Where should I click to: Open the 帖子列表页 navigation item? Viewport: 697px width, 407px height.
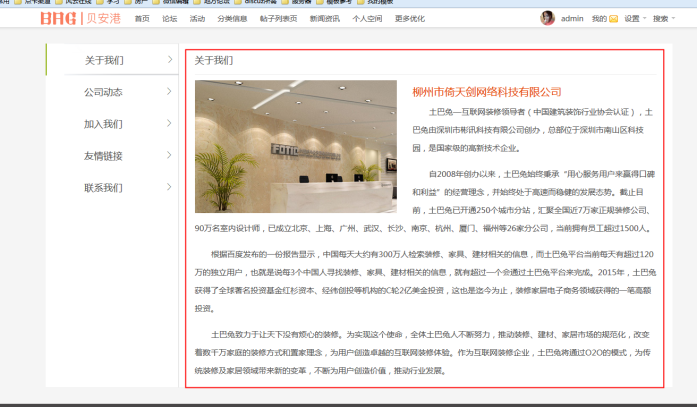tap(278, 19)
